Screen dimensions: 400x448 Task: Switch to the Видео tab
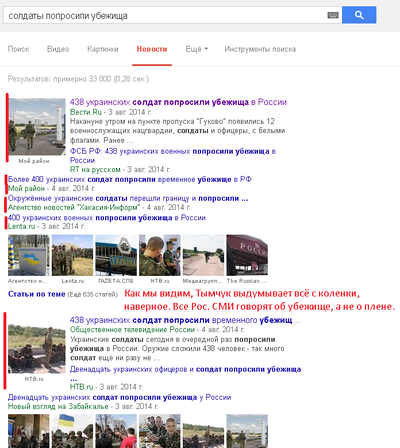tap(58, 49)
